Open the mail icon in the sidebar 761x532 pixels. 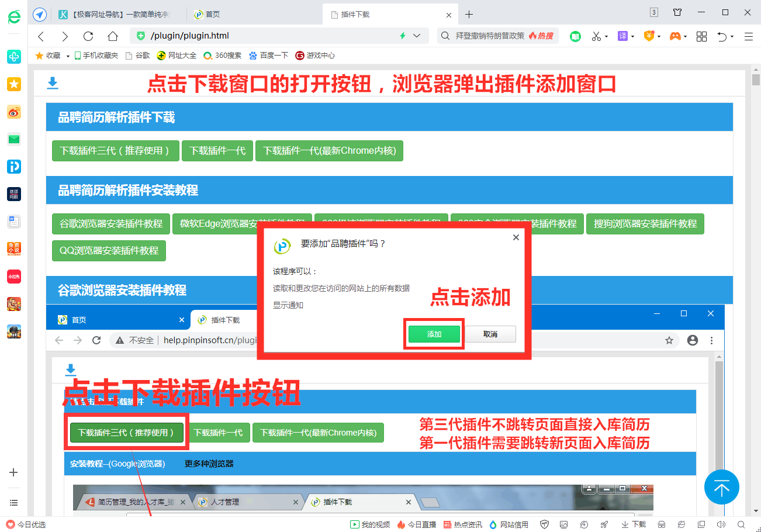click(x=13, y=139)
